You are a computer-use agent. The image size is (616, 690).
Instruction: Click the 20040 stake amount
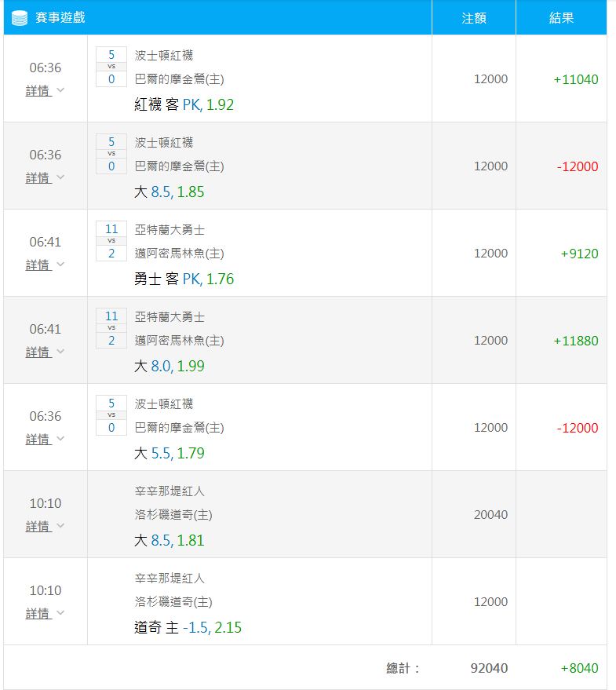(x=490, y=514)
